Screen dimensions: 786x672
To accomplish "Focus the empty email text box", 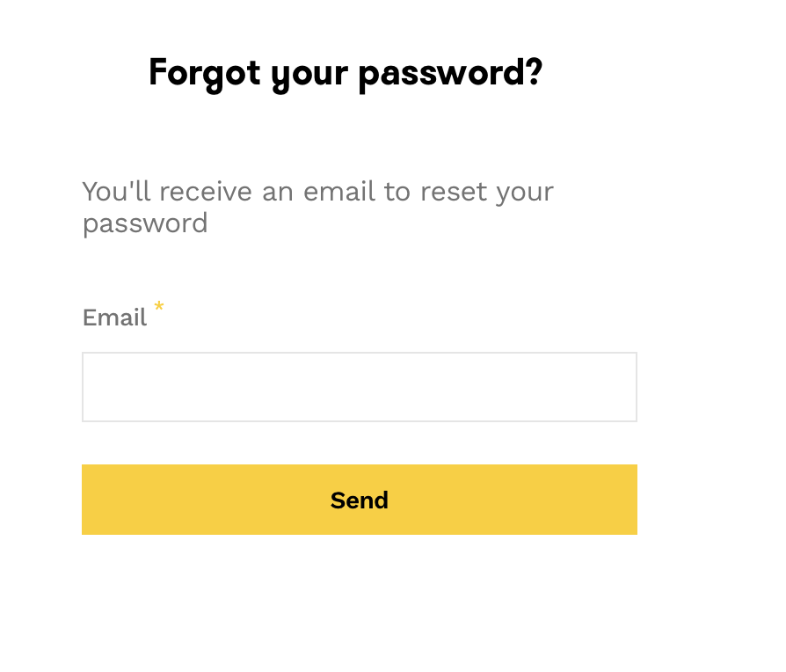I will click(359, 387).
